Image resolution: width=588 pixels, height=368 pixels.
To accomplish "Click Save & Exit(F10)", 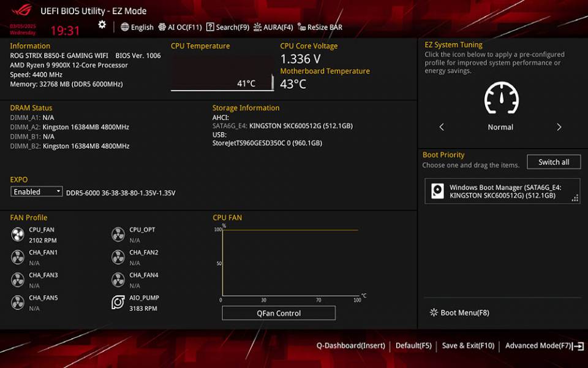I will point(468,345).
